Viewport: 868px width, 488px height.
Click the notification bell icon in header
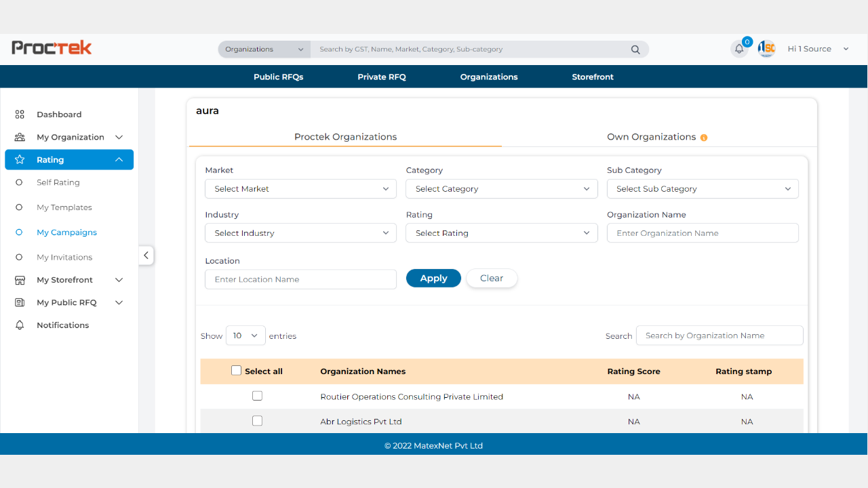[739, 49]
